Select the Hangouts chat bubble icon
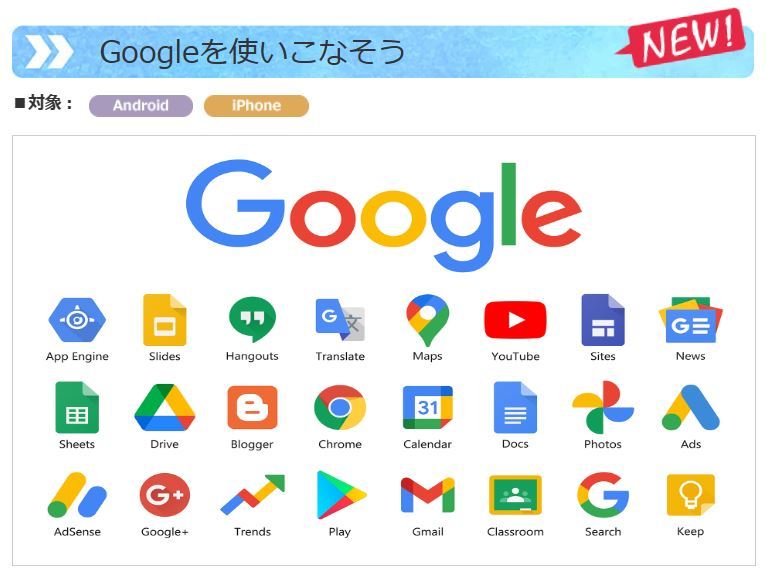 pyautogui.click(x=252, y=319)
